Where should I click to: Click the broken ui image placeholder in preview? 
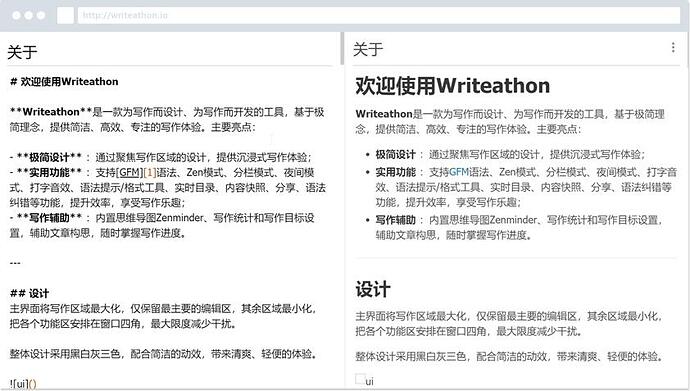point(360,379)
